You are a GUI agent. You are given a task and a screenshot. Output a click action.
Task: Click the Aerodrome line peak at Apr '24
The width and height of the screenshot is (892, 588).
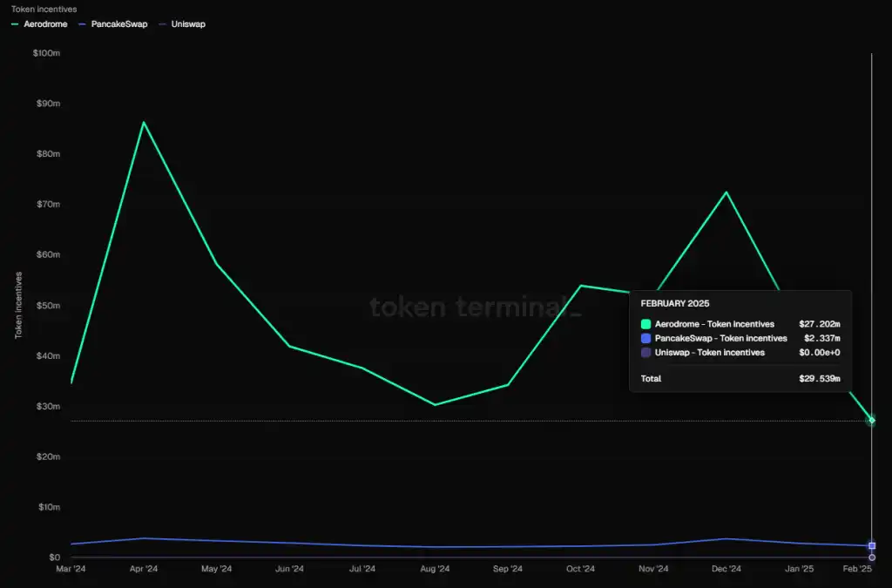[144, 122]
